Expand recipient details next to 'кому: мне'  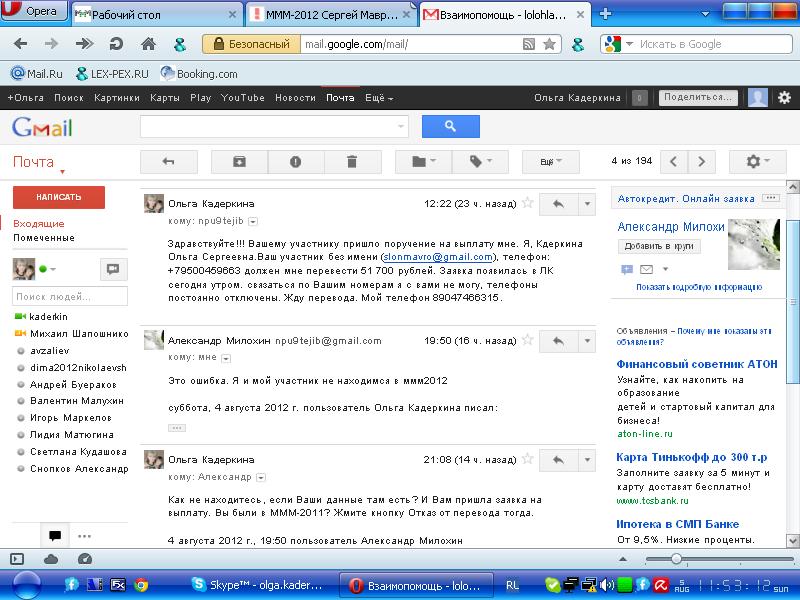tap(226, 358)
